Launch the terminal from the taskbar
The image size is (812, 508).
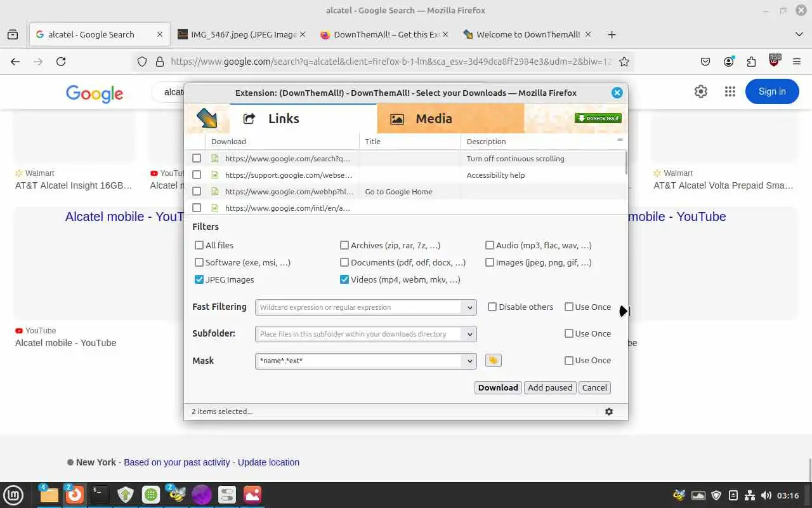coord(100,495)
